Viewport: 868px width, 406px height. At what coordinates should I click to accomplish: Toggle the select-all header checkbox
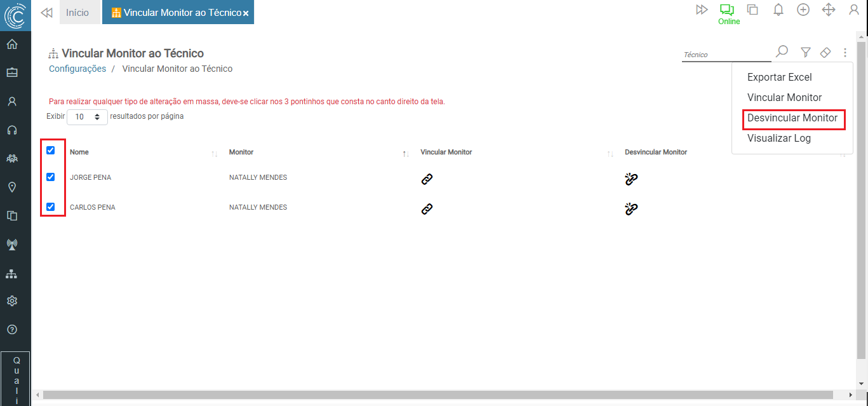point(51,151)
